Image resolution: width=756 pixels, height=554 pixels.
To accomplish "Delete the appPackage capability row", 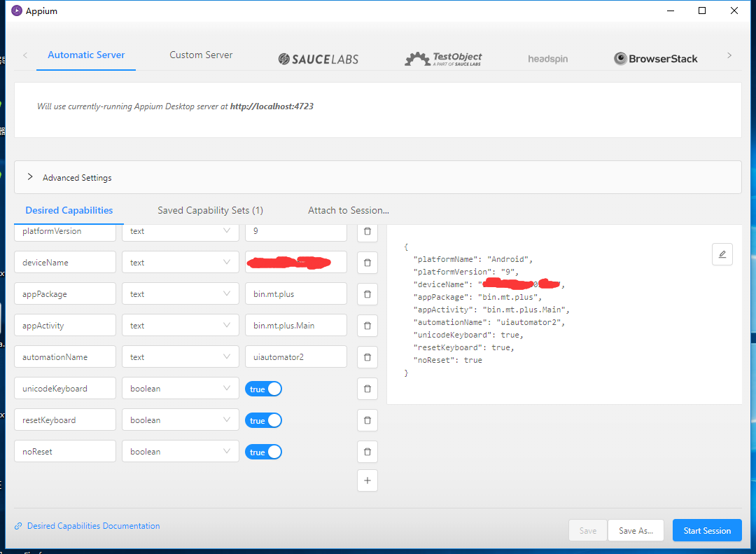I will click(x=367, y=294).
